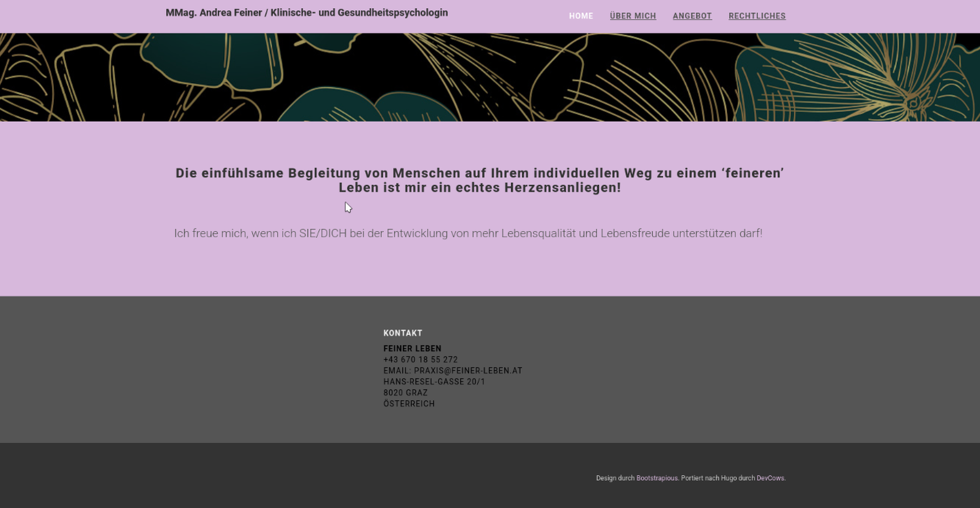The width and height of the screenshot is (980, 508).
Task: Click the 8020 Graz postal line
Action: tap(406, 393)
